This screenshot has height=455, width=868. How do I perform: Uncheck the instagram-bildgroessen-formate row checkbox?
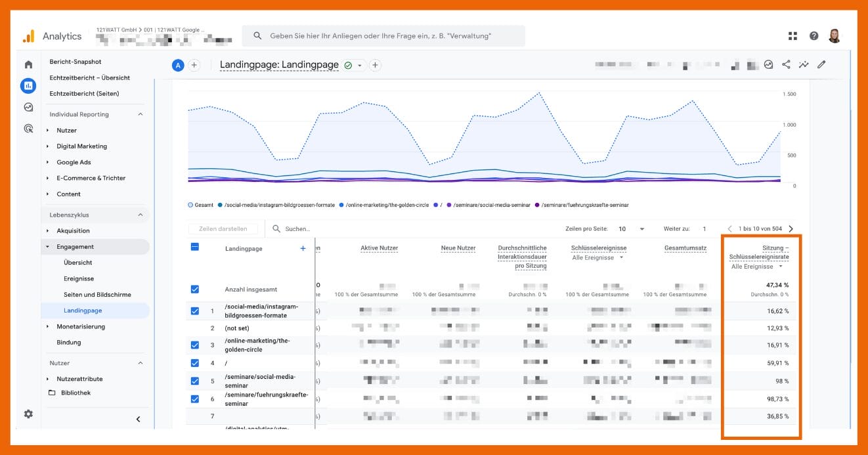tap(194, 311)
